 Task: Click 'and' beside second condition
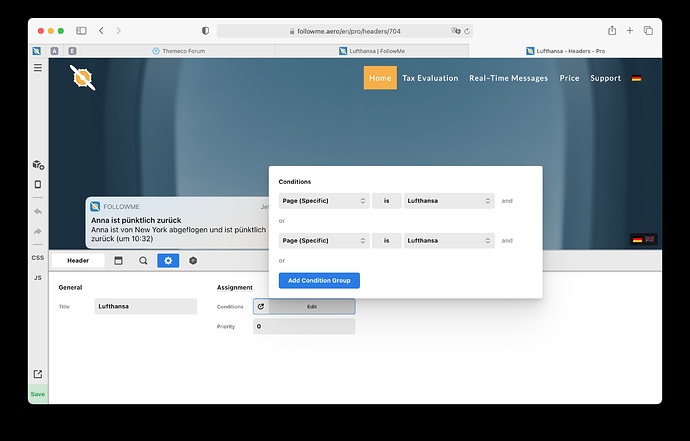click(507, 241)
